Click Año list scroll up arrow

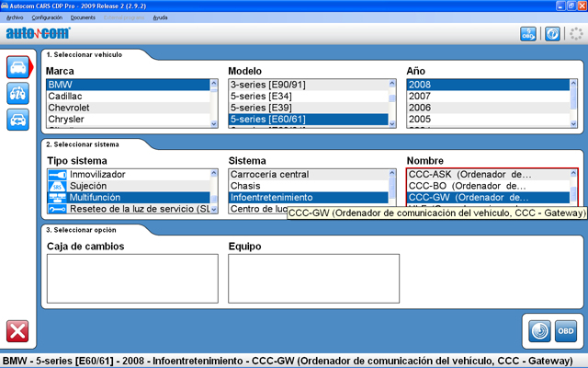tap(573, 84)
